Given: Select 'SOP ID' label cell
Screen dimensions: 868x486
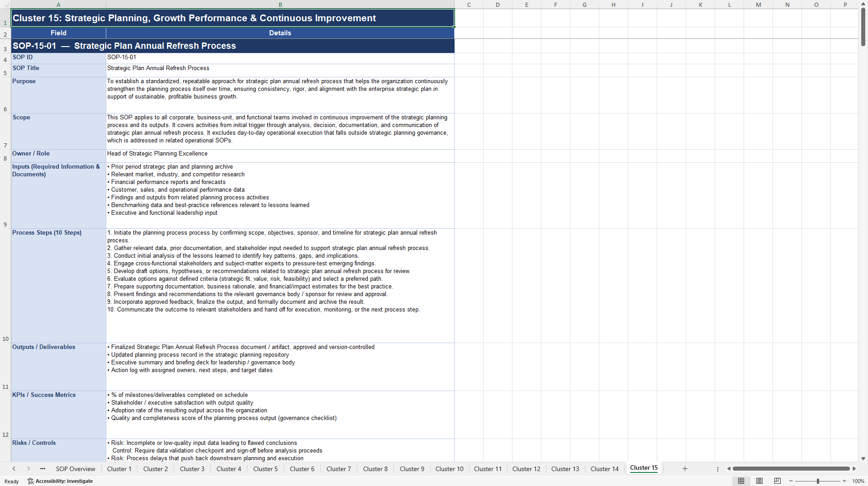Looking at the screenshot, I should click(58, 58).
